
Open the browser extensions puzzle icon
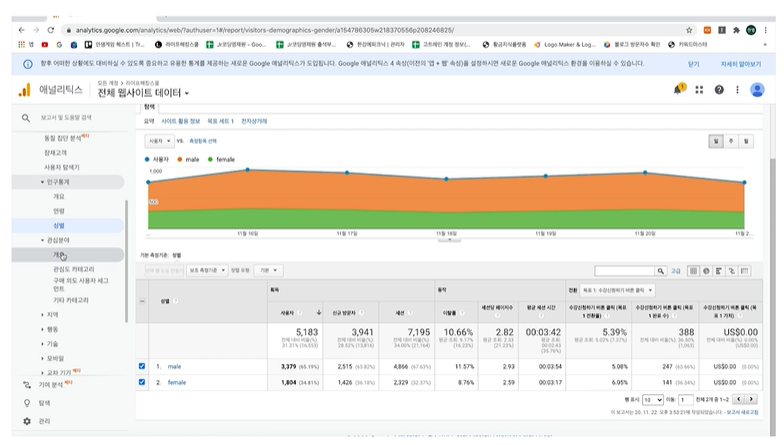(x=736, y=30)
